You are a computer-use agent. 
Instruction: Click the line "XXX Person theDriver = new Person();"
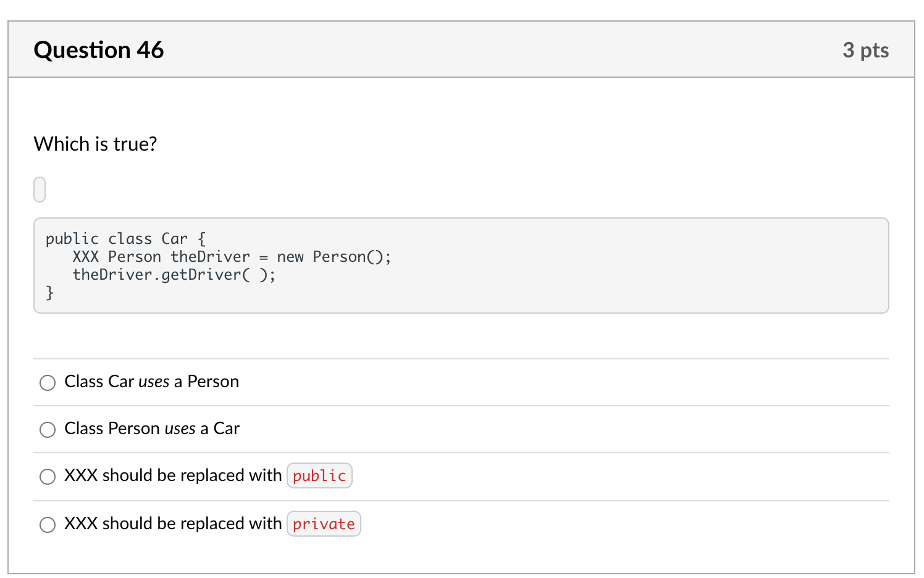[x=232, y=257]
